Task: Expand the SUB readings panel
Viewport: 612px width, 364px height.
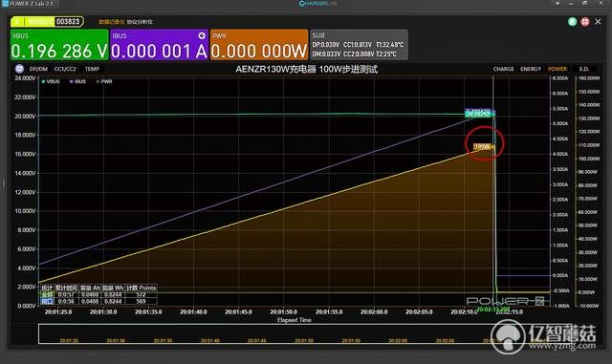Action: tap(359, 45)
